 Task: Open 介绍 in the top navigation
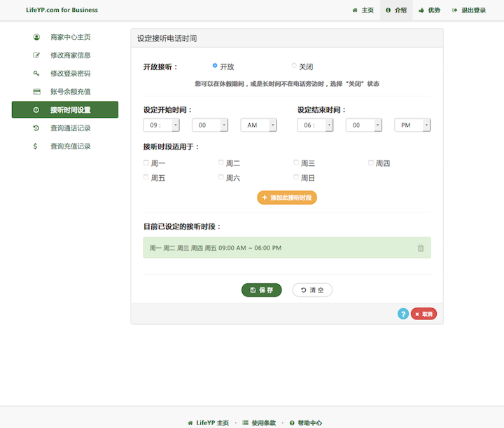click(396, 11)
